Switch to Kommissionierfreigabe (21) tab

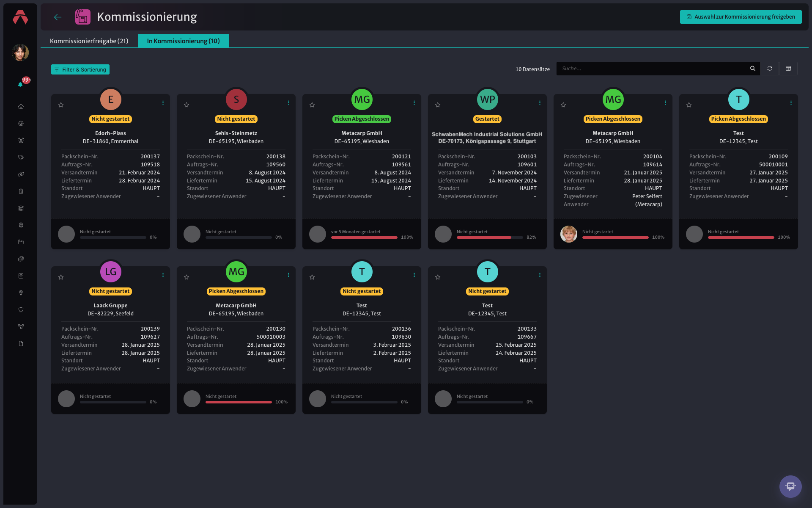89,41
